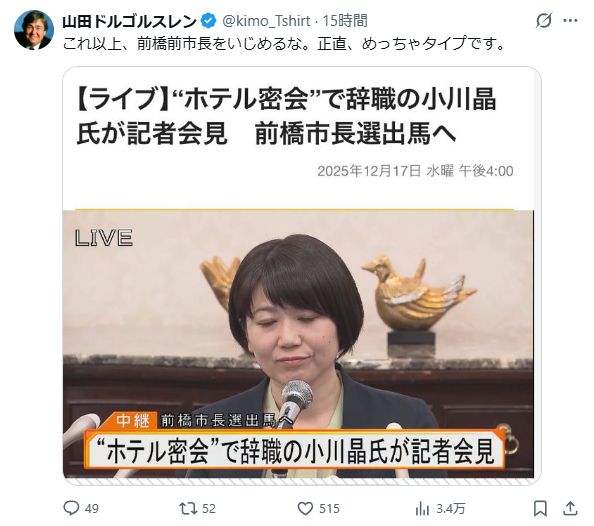The image size is (594, 526).
Task: Open the author's profile avatar
Action: point(34,30)
